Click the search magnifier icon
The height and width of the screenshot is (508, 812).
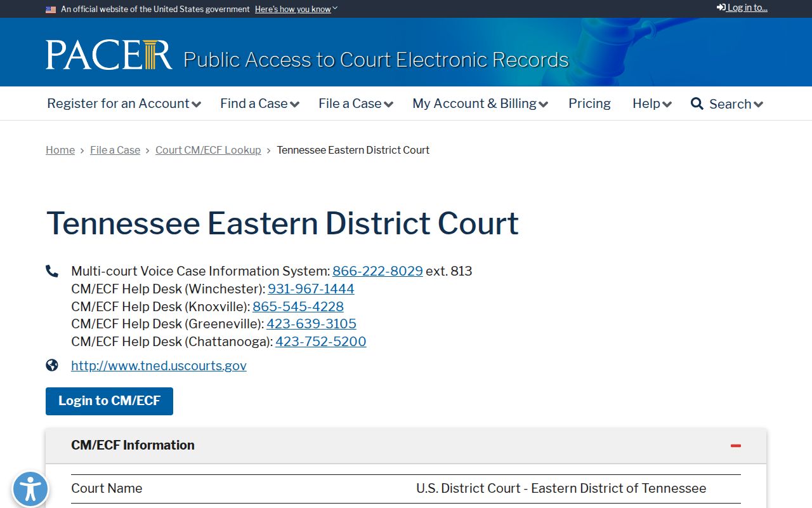[x=697, y=104]
